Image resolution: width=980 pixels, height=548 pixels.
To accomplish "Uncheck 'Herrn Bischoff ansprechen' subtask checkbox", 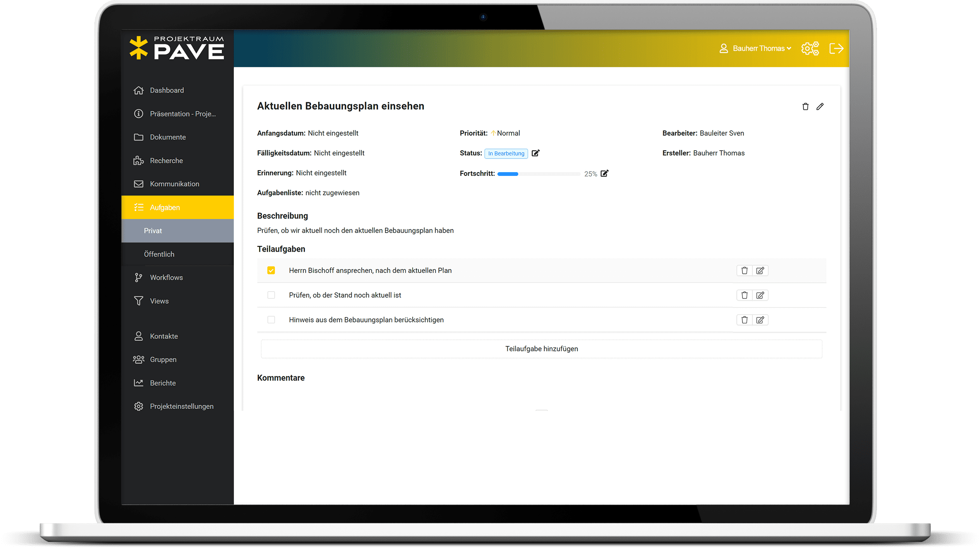I will pyautogui.click(x=271, y=271).
